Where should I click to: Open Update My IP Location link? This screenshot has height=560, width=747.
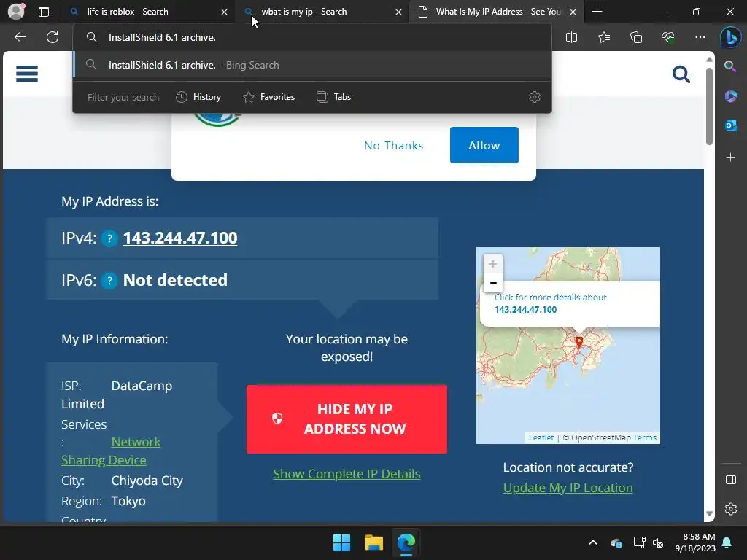click(568, 488)
